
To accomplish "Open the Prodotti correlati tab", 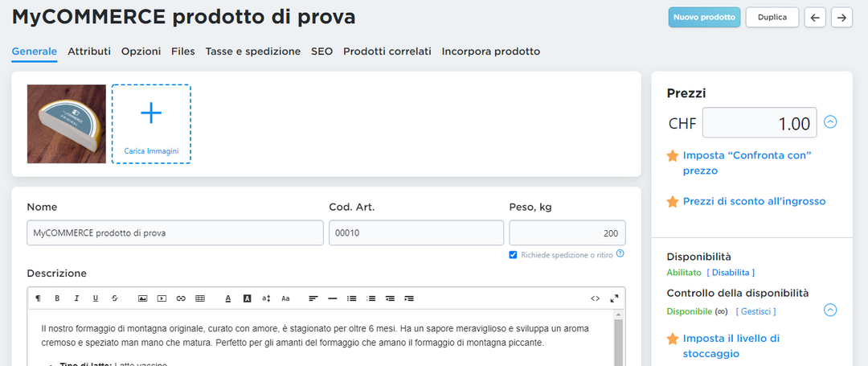I will point(387,51).
